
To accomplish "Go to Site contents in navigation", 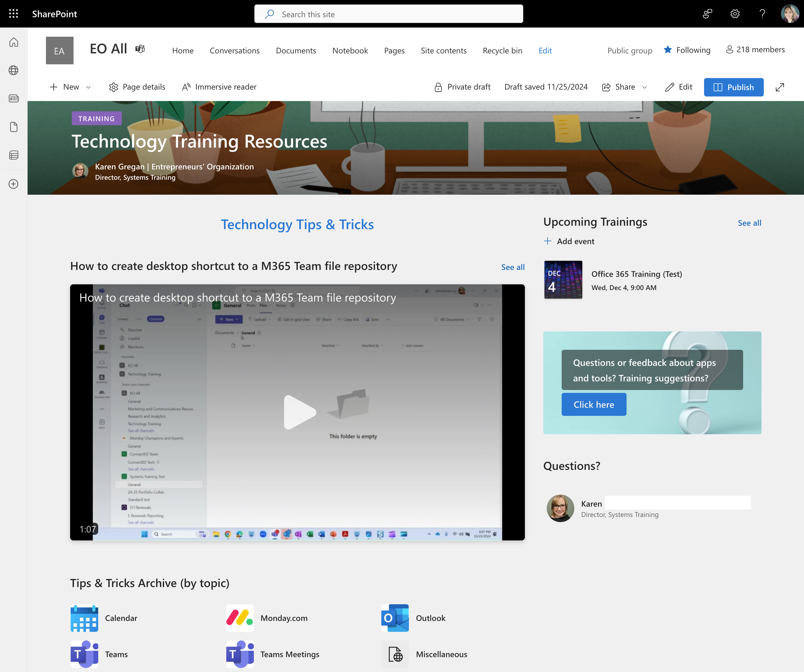I will [x=443, y=51].
